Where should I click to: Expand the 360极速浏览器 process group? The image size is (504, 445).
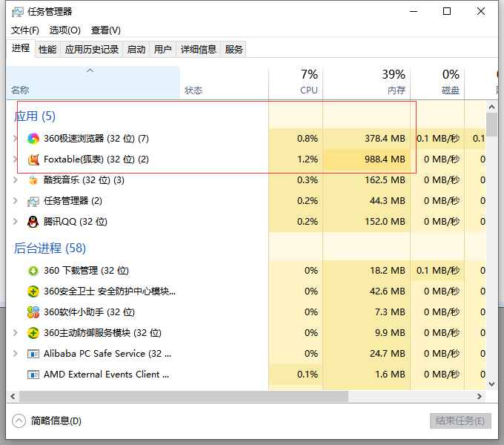click(x=15, y=139)
